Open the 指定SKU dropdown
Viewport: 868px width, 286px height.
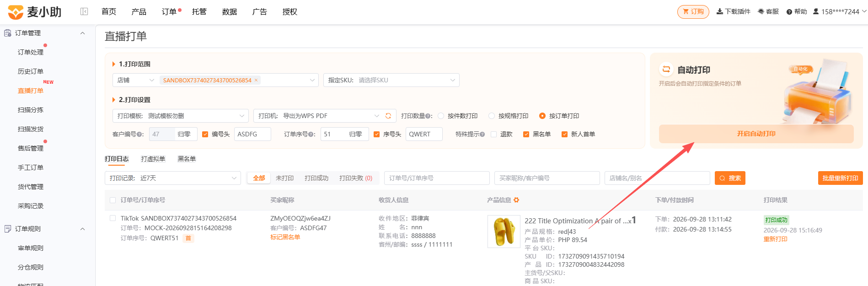pos(391,80)
